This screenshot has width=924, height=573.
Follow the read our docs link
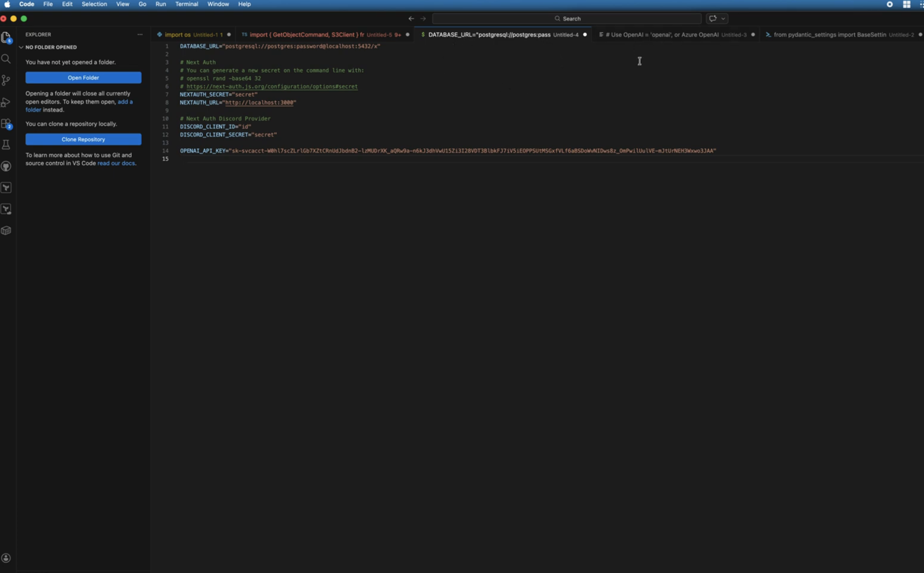(x=116, y=163)
